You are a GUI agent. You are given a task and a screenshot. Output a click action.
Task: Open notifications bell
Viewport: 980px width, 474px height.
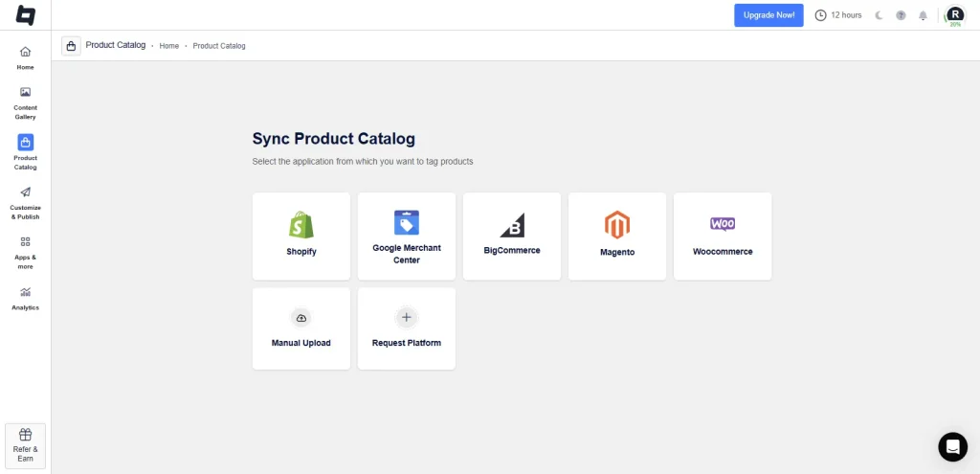click(x=924, y=15)
